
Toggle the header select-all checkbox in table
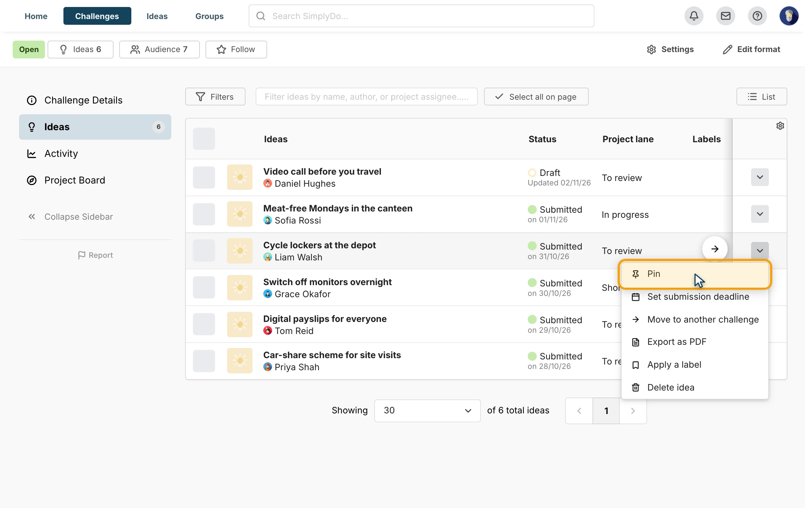point(204,139)
